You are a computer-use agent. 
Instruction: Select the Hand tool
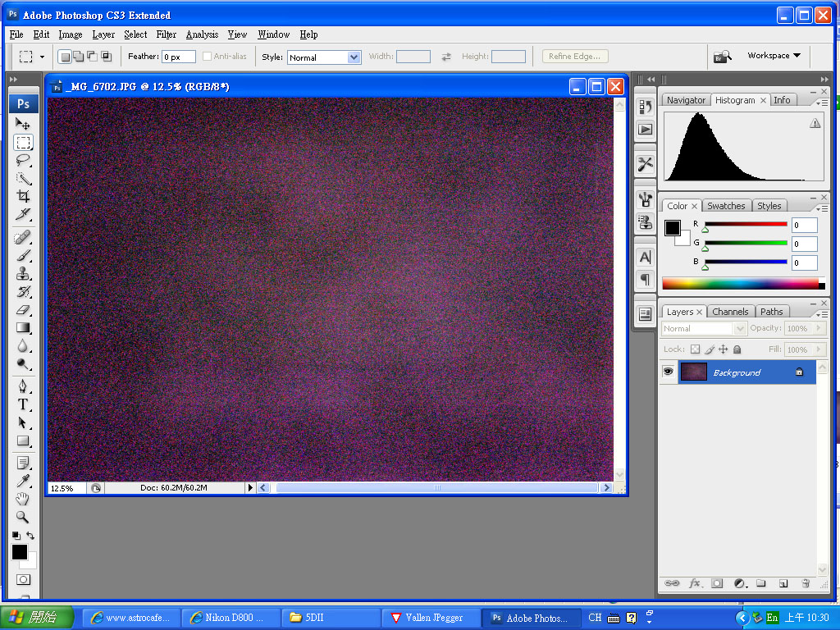23,499
